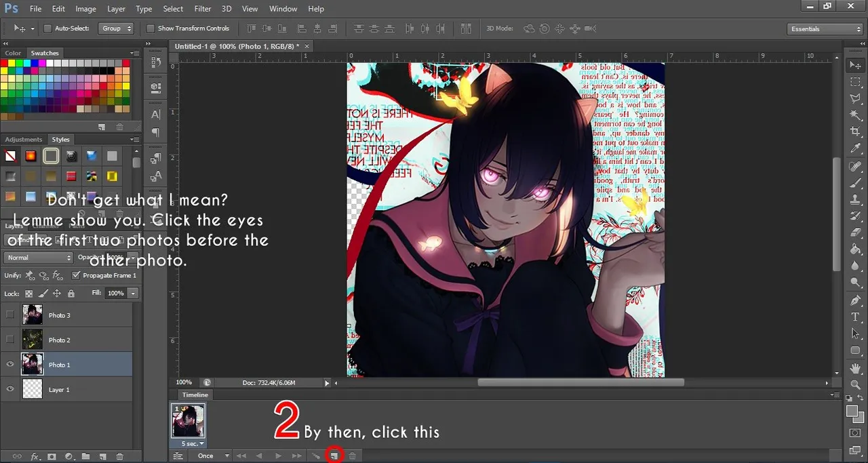868x463 pixels.
Task: Open the Swatches panel flyout menu
Action: click(135, 53)
